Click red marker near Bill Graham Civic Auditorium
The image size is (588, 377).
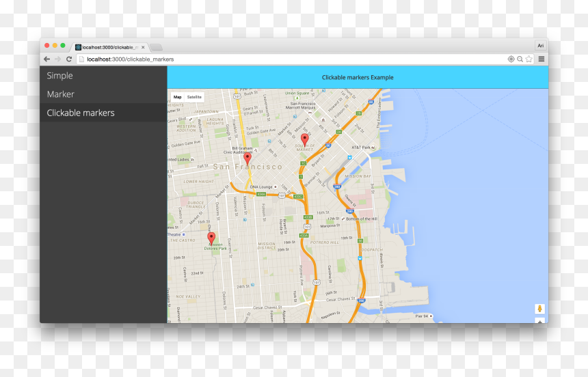(x=248, y=159)
